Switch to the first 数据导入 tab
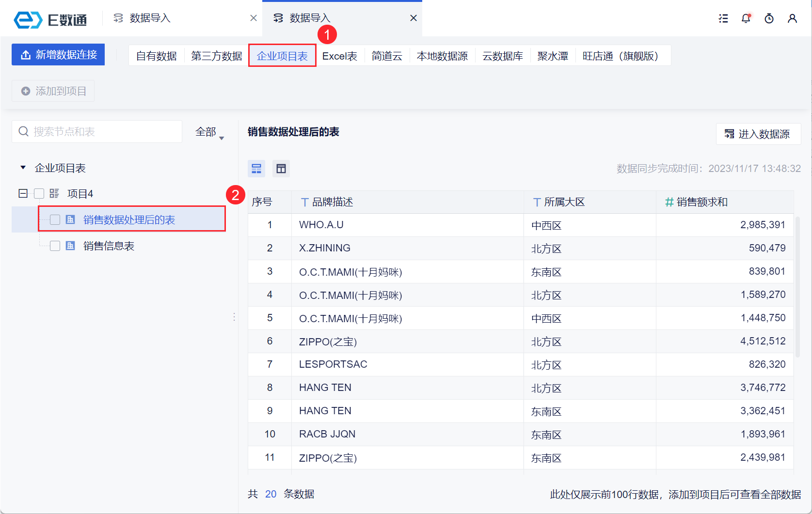812x514 pixels. click(x=182, y=18)
